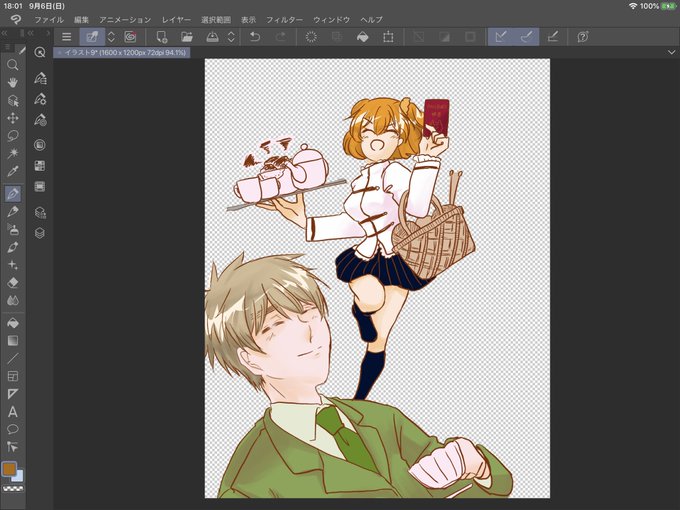Select the Operation object tool
680x510 pixels.
13,101
